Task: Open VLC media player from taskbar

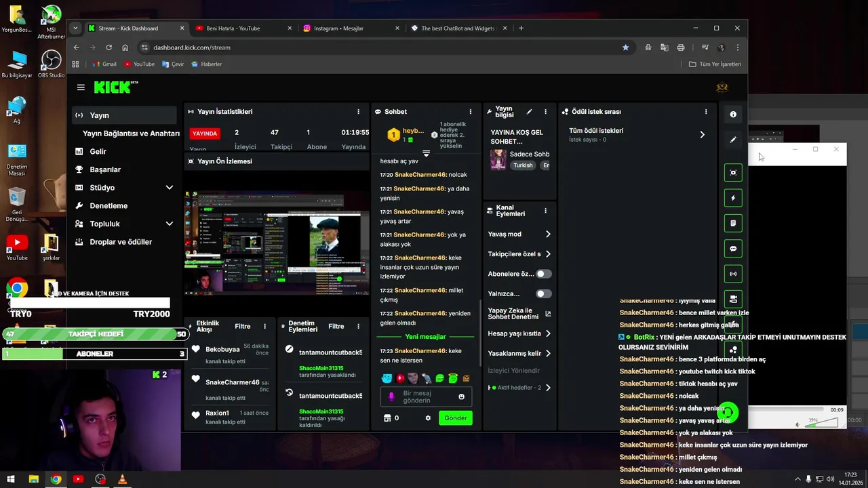Action: pyautogui.click(x=123, y=479)
